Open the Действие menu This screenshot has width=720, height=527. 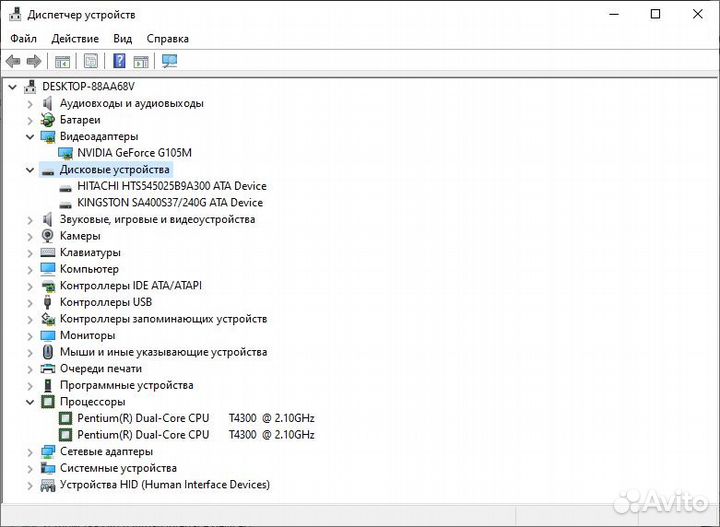[x=75, y=38]
